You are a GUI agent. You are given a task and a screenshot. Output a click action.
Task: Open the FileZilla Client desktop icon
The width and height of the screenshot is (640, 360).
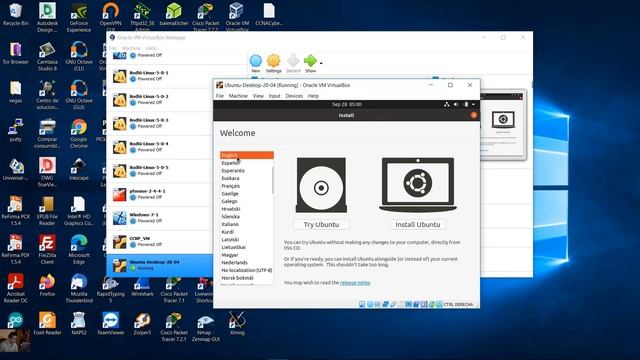coord(47,250)
